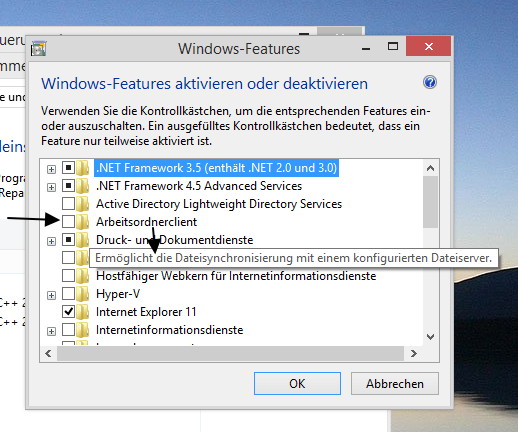Click the Windows-Features title bar icon
518x432 pixels.
coord(39,49)
